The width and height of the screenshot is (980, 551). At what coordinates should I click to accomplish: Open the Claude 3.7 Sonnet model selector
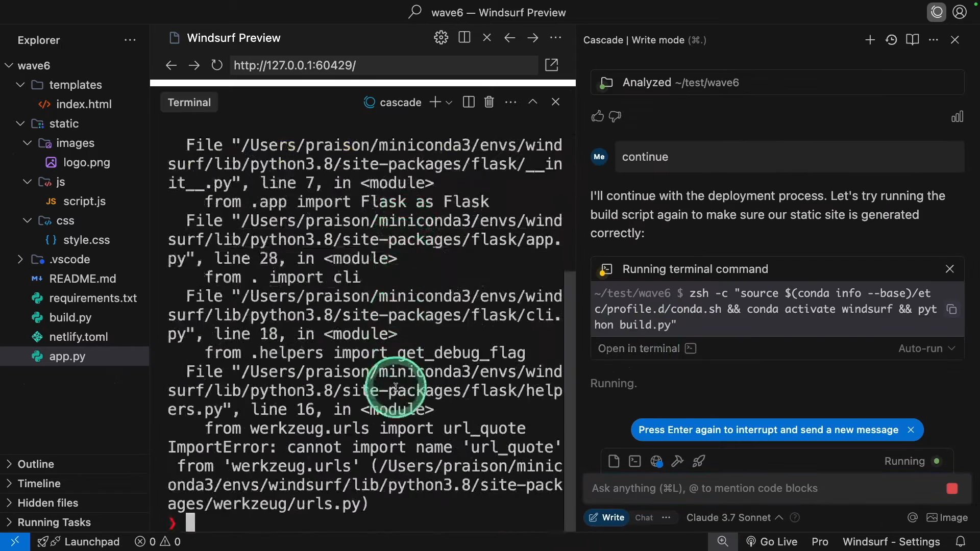tap(734, 517)
